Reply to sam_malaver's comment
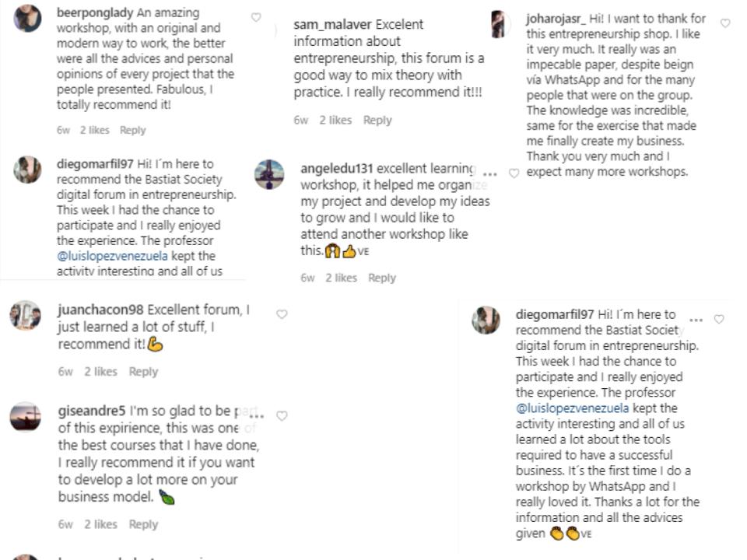Image resolution: width=747 pixels, height=560 pixels. 377,120
